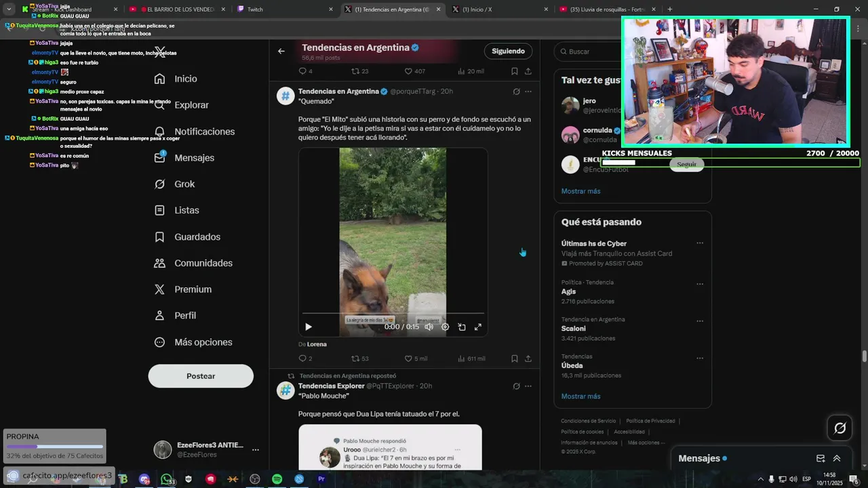
Task: Reply to the Quemado post with 2 comments
Action: pyautogui.click(x=305, y=359)
